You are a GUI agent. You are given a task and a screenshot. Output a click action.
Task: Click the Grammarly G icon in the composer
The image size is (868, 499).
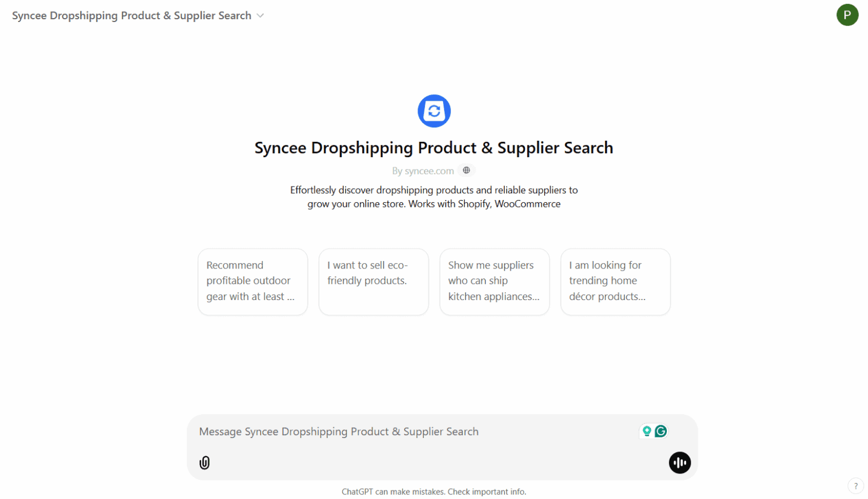(661, 431)
